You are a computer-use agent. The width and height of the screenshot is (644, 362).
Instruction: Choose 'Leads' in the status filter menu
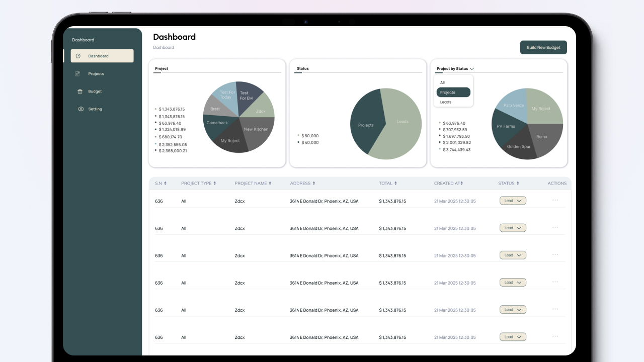pyautogui.click(x=446, y=102)
